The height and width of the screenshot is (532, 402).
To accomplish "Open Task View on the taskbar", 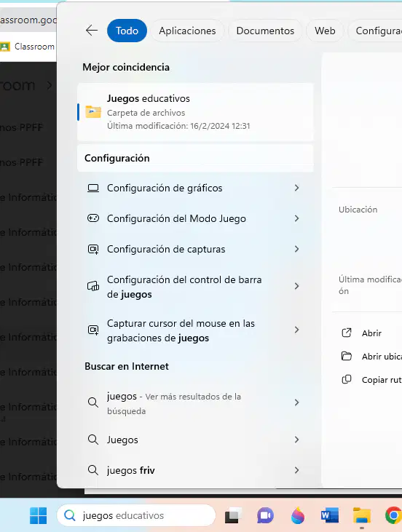I will (232, 516).
